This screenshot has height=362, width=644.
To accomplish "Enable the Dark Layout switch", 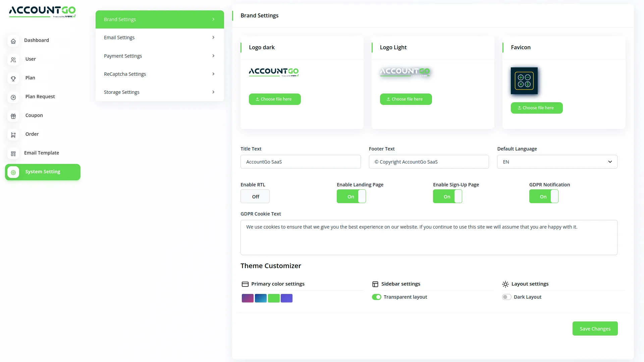I will 506,297.
